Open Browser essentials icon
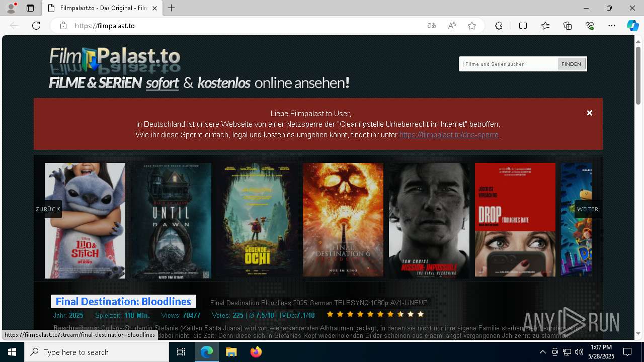 590,26
